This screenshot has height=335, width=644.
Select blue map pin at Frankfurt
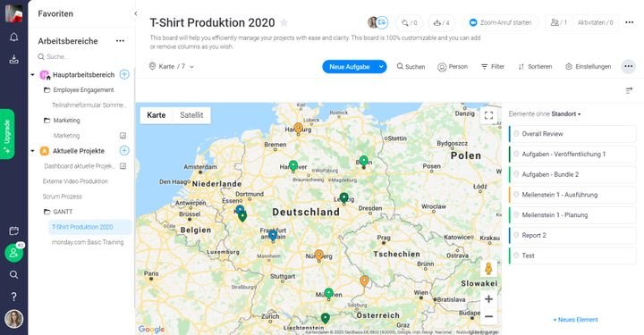click(273, 235)
